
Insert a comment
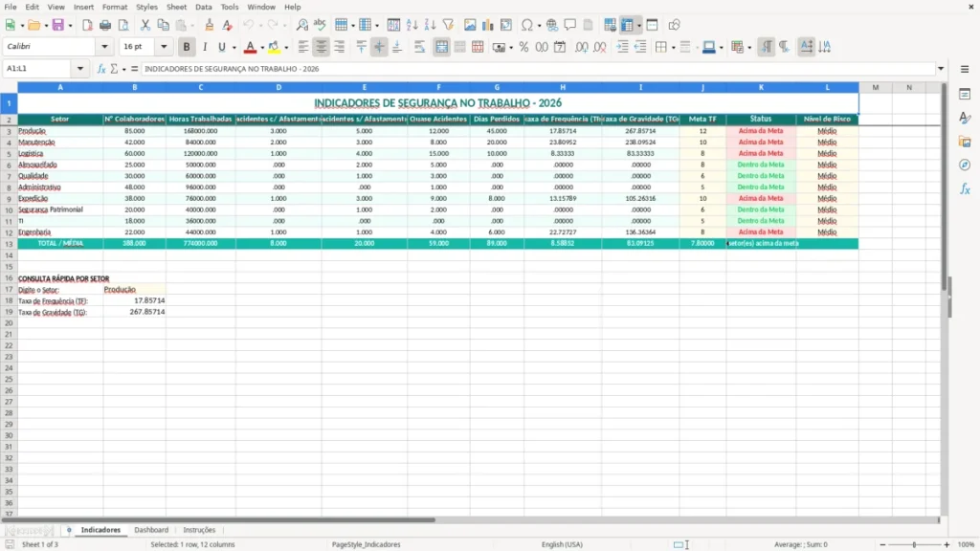pos(570,25)
